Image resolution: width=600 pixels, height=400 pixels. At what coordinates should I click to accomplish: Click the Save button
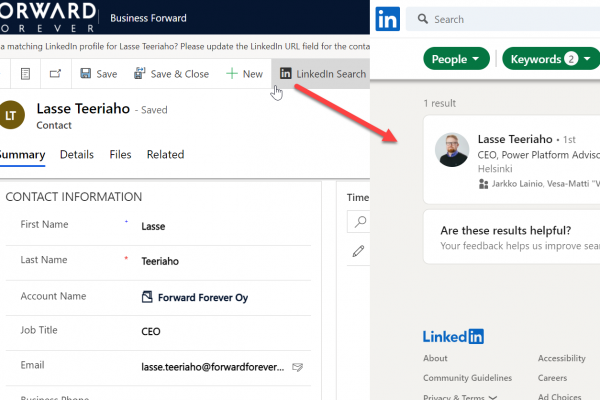(98, 73)
